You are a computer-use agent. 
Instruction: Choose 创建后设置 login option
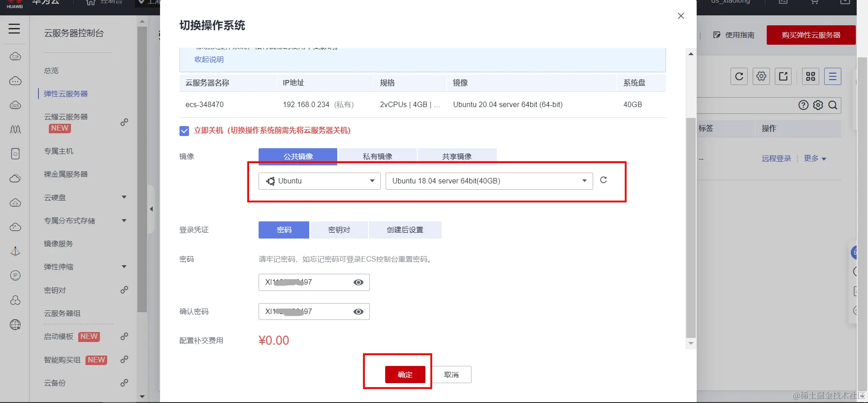[405, 230]
